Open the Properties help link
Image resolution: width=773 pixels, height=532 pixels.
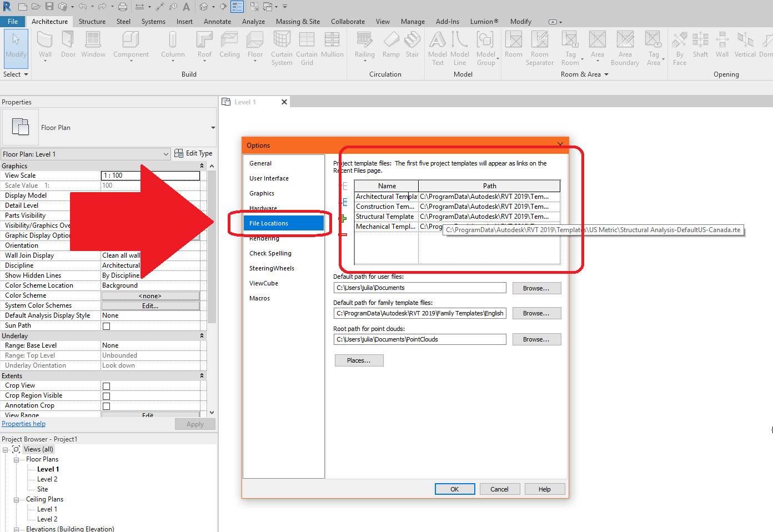tap(23, 423)
